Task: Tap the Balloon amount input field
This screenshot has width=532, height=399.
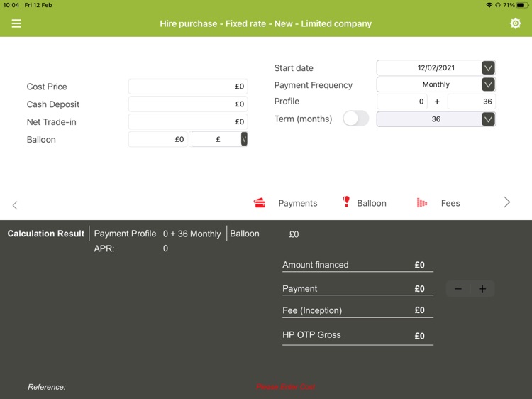Action: point(157,139)
